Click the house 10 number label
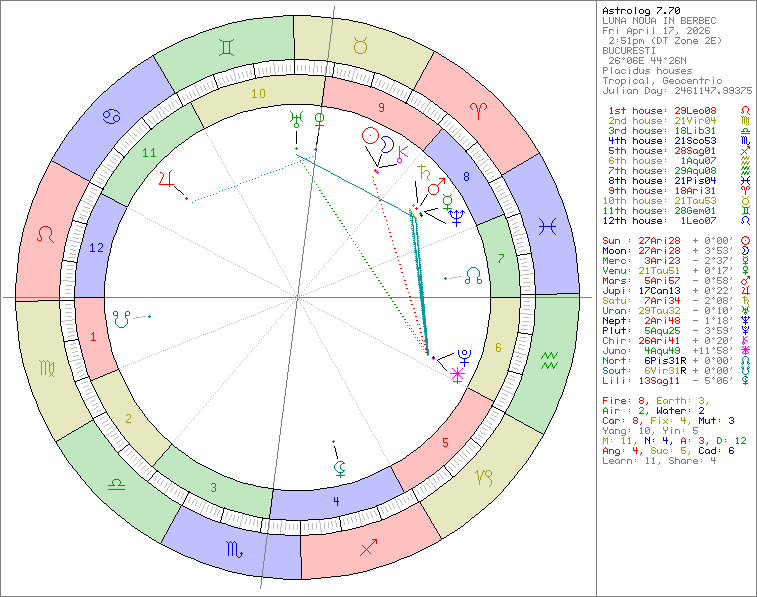Screen dimensions: 757x597 coord(258,94)
